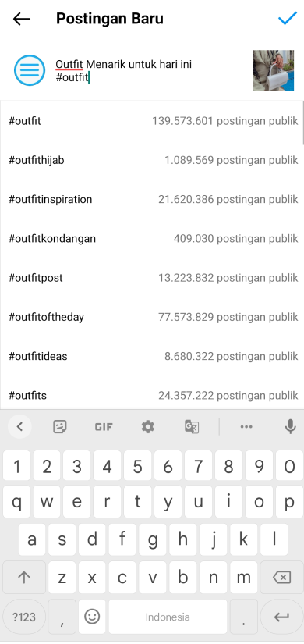
Task: Open GIF search on the keyboard
Action: tap(104, 427)
